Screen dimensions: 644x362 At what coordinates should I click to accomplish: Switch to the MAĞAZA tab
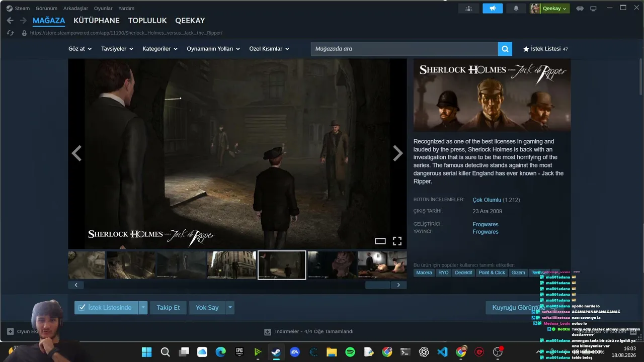pyautogui.click(x=49, y=21)
